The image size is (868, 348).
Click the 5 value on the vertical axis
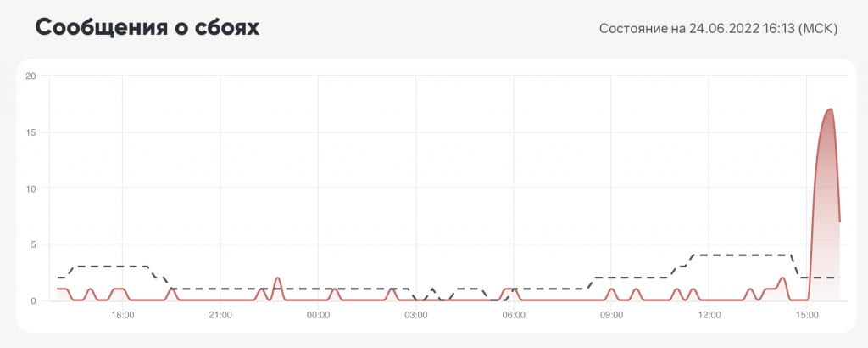[33, 244]
